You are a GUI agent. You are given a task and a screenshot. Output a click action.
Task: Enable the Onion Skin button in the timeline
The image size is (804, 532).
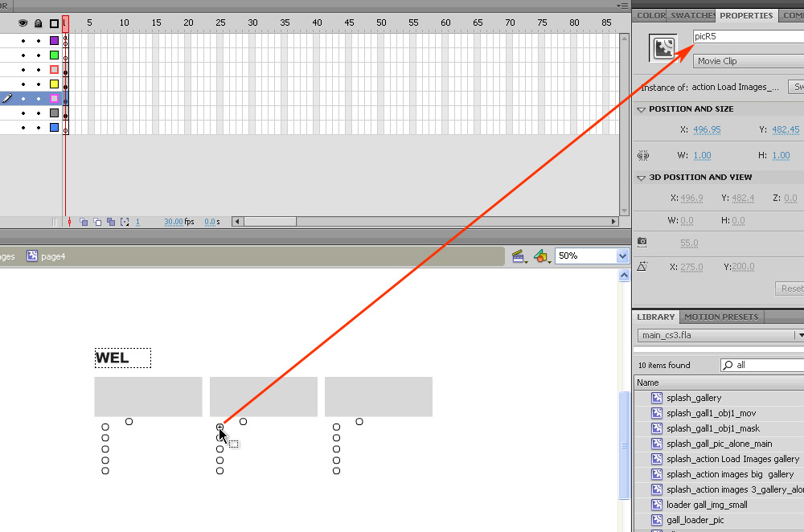click(83, 222)
